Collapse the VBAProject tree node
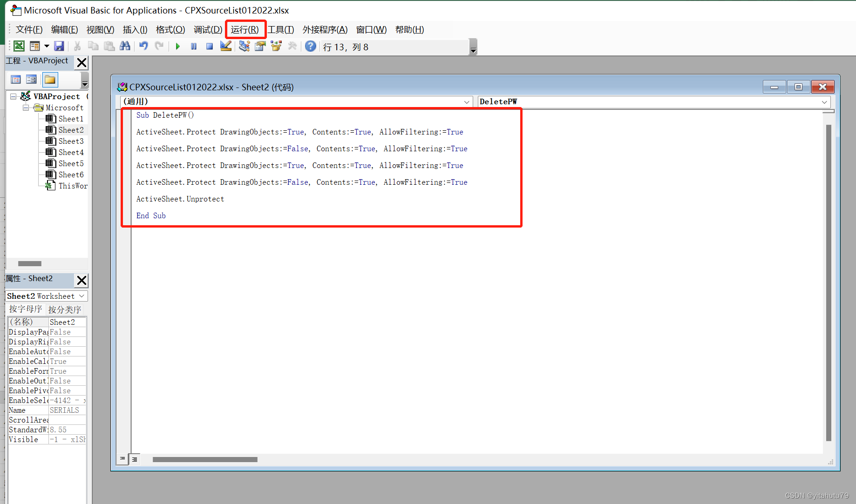 14,96
